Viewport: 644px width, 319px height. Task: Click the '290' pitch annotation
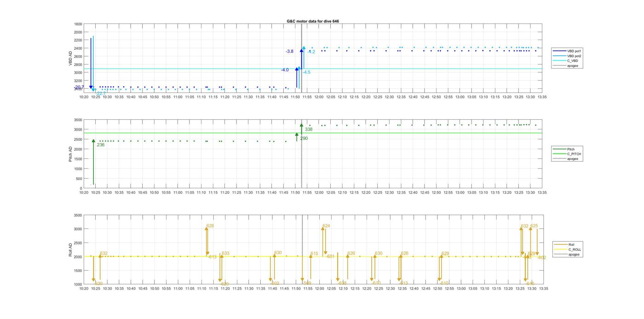pyautogui.click(x=304, y=139)
